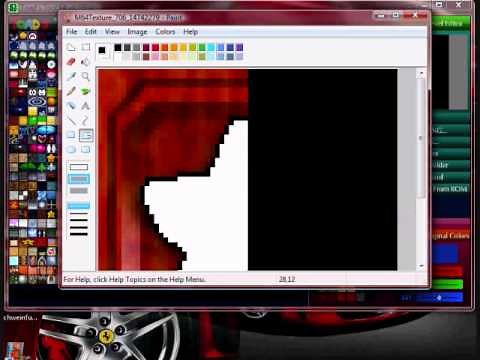Viewport: 480px width, 360px height.
Task: Choose outline-with-fill shape style
Action: [x=79, y=179]
